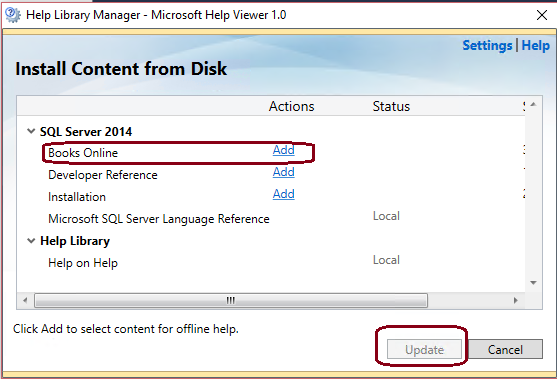Collapse the SQL Server 2014 group
This screenshot has width=557, height=379.
(31, 131)
